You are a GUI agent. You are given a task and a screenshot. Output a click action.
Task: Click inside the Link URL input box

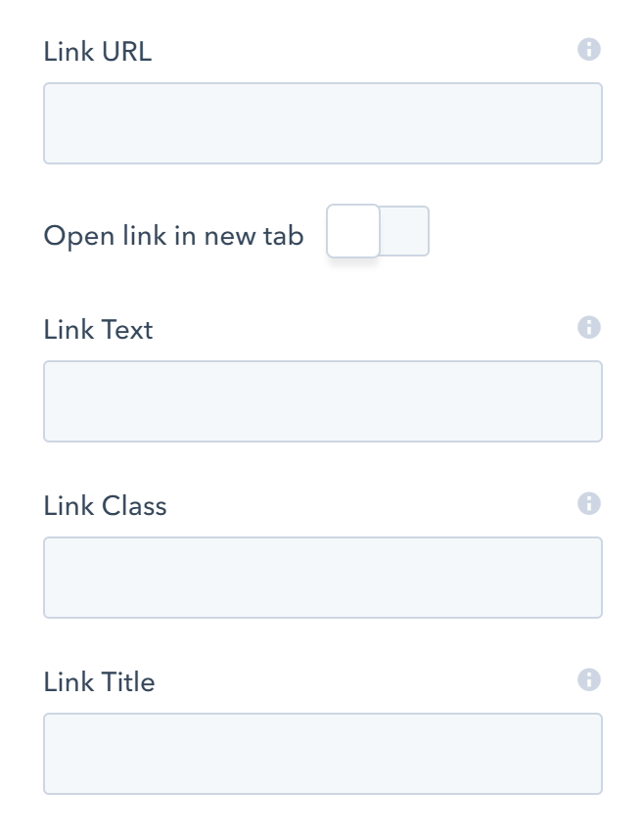pyautogui.click(x=322, y=122)
